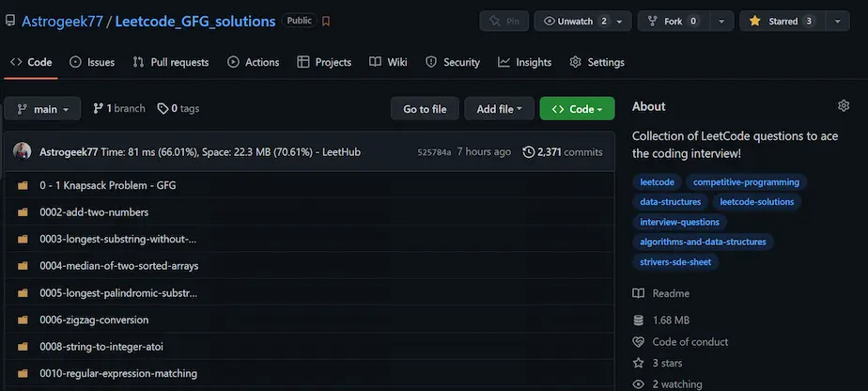Click folder icon of 0008-string-to-integer-atoi
The height and width of the screenshot is (391, 868).
[x=23, y=347]
